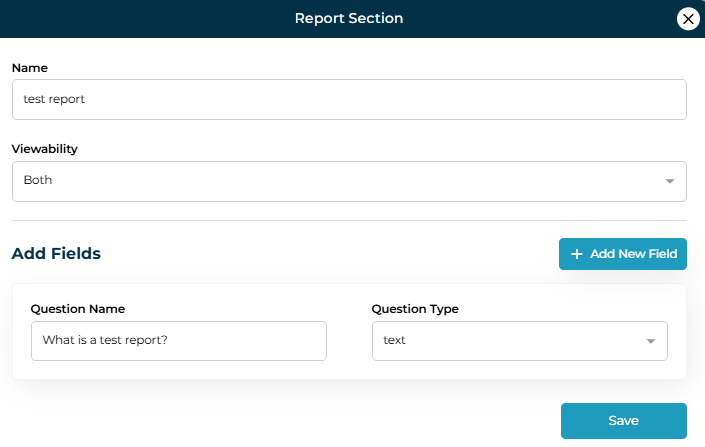Expand the Viewability dropdown arrow
Image resolution: width=705 pixels, height=447 pixels.
669,181
